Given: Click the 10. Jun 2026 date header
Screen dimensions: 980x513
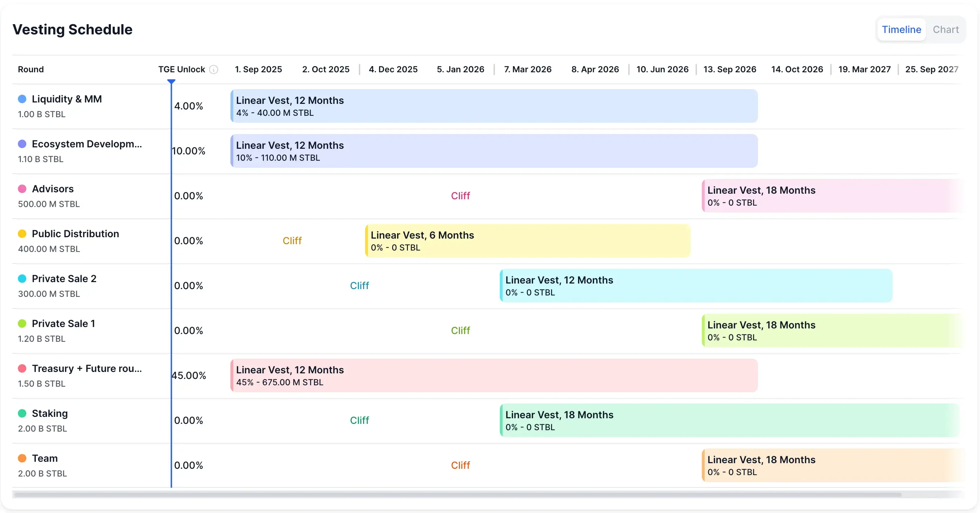Looking at the screenshot, I should click(x=662, y=69).
